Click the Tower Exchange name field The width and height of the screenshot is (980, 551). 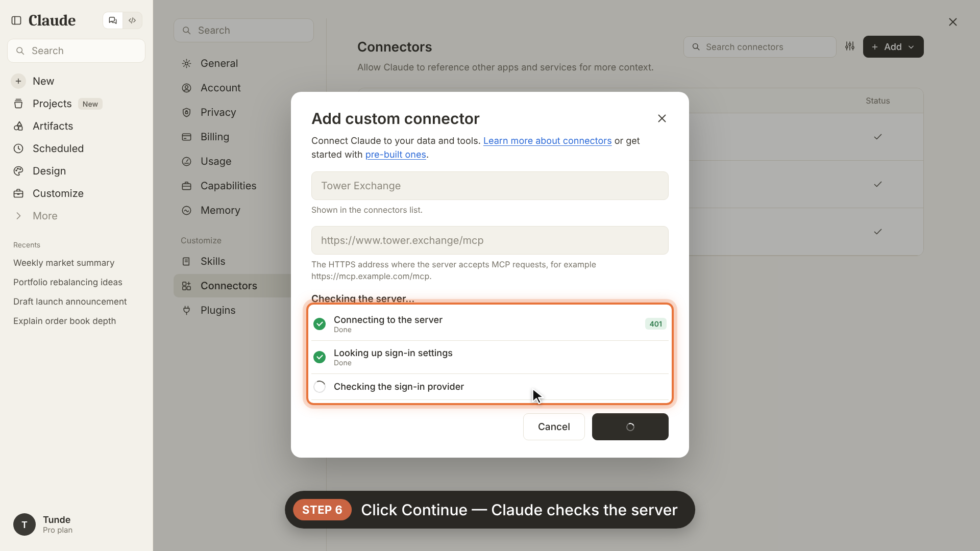(x=490, y=186)
